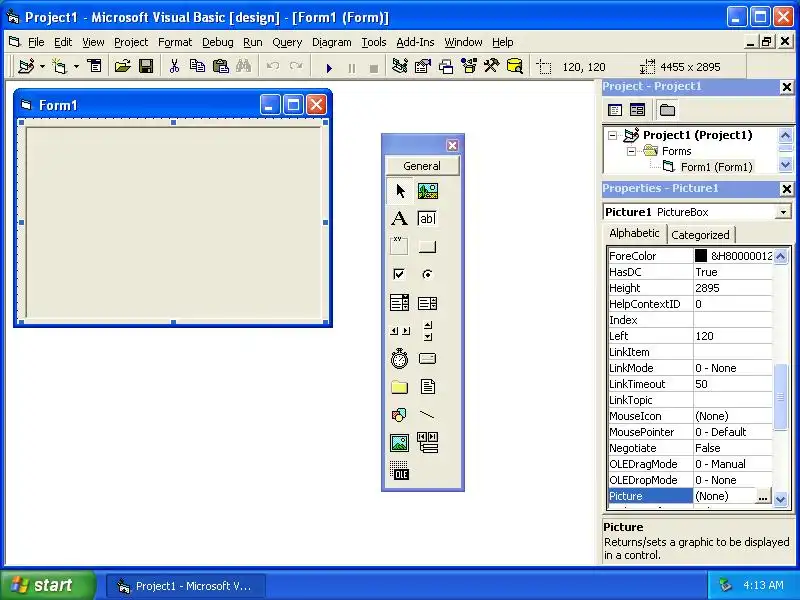Collapse the Project1 tree node

coord(612,136)
